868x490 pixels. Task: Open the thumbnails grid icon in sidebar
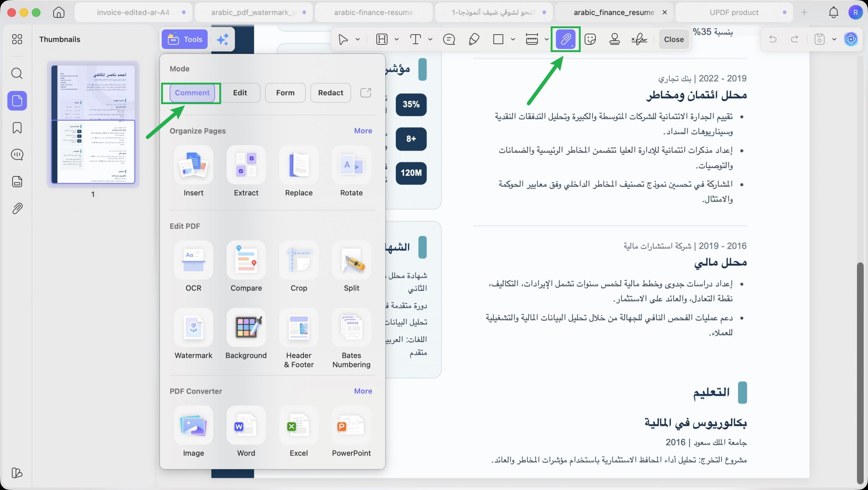[x=17, y=39]
